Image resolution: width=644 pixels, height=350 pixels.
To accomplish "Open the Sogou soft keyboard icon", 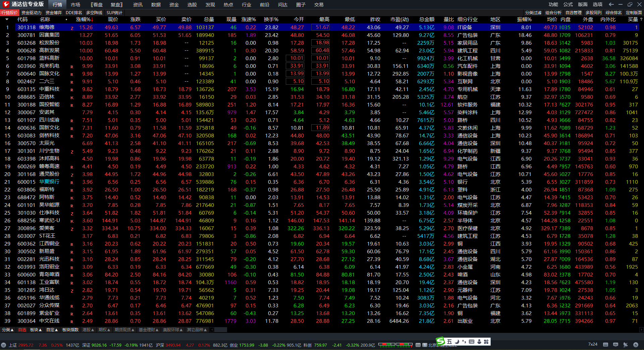I will tap(472, 342).
